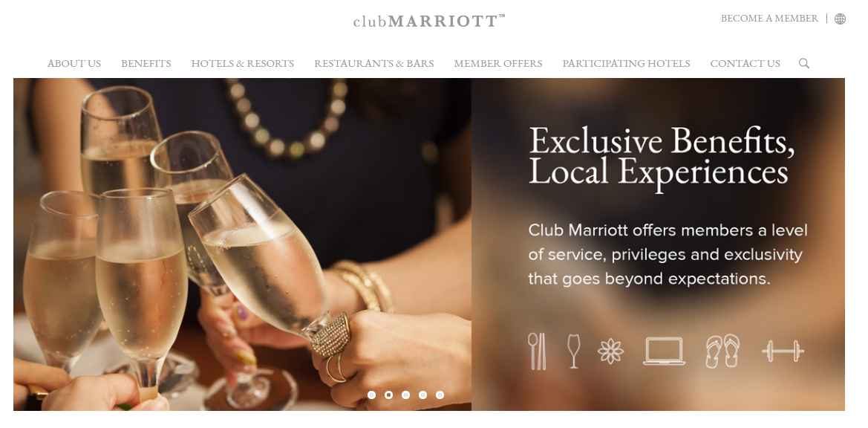Open the About Us menu
The width and height of the screenshot is (868, 428).
click(74, 64)
